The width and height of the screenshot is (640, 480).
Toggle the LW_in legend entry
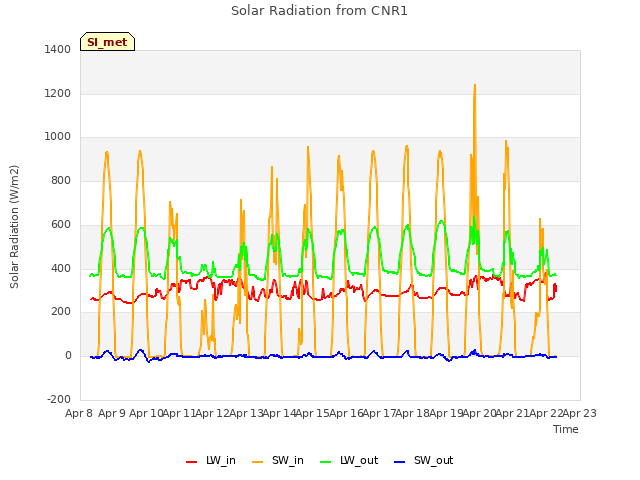(211, 460)
